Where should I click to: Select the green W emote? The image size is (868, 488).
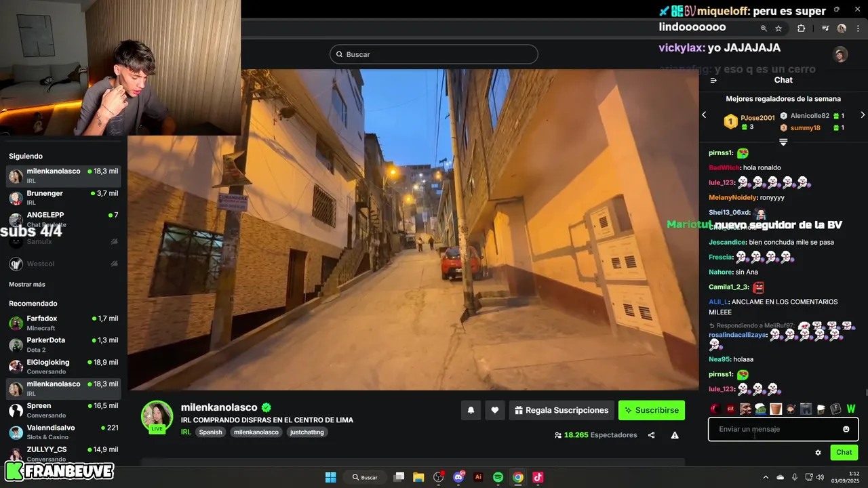coord(851,409)
